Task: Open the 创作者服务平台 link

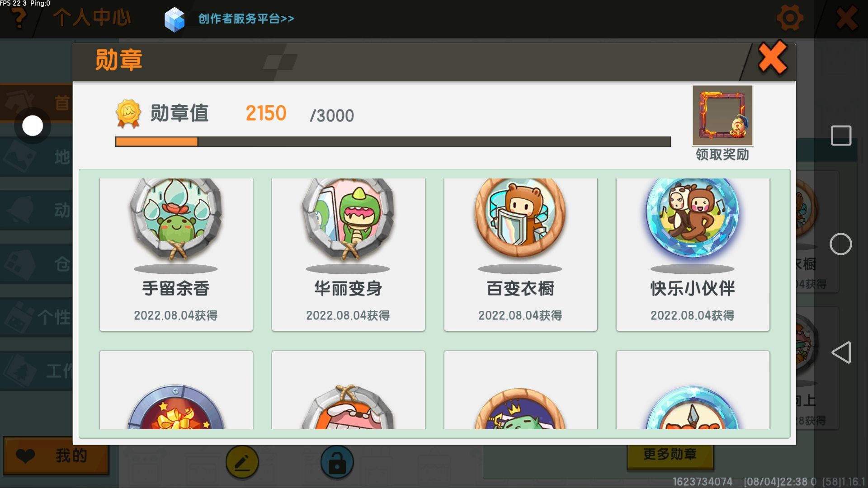Action: (x=246, y=19)
